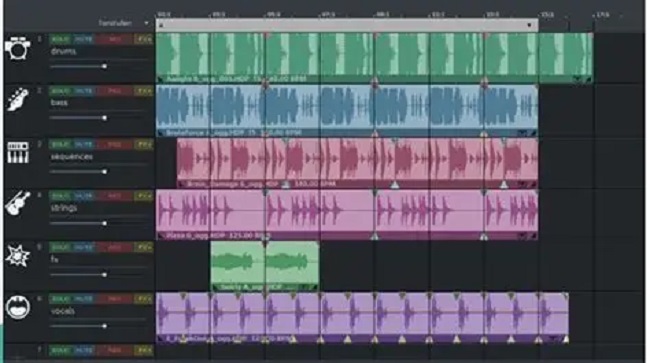650x363 pixels.
Task: Arm the sequences track for recording
Action: 114,144
